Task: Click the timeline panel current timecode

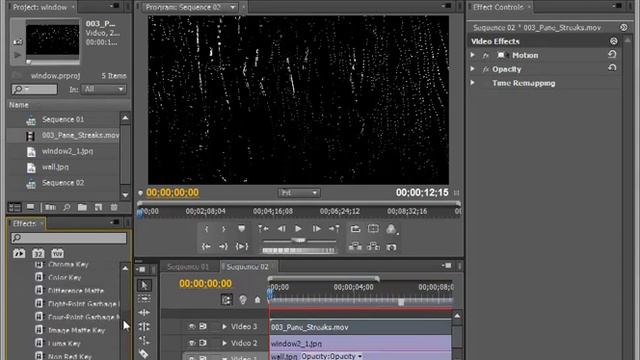Action: 205,284
